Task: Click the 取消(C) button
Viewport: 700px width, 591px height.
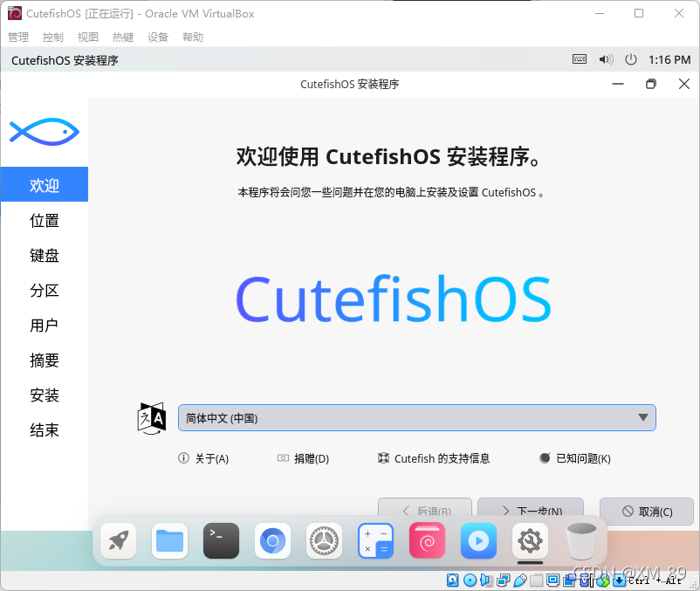Action: coord(647,512)
